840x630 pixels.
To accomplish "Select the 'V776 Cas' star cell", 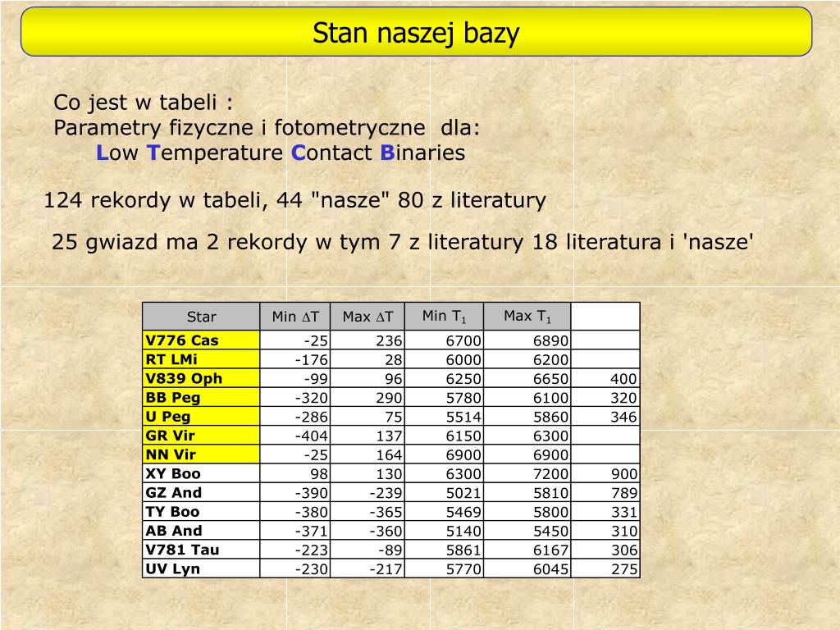I will [x=202, y=340].
